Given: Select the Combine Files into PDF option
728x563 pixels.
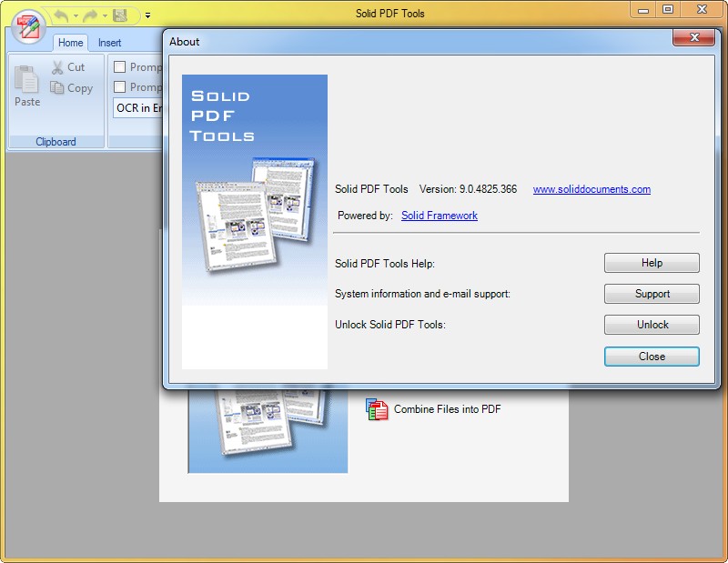Looking at the screenshot, I should 447,409.
